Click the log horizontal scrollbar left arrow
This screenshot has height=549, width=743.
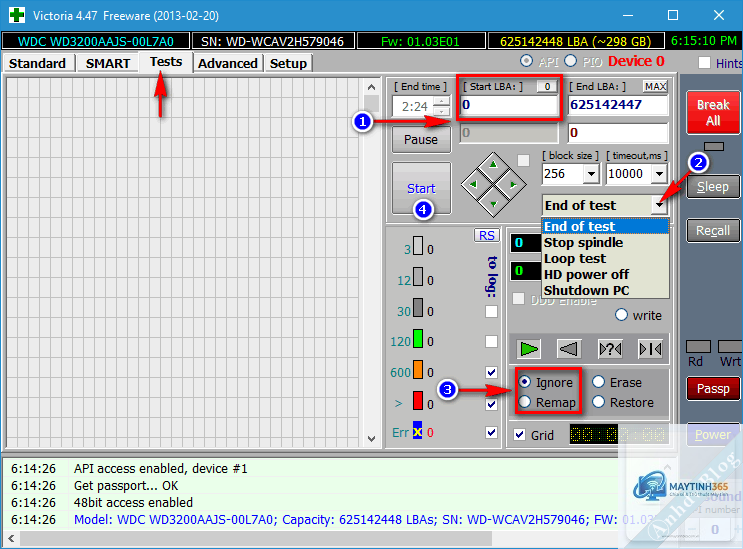pyautogui.click(x=11, y=539)
